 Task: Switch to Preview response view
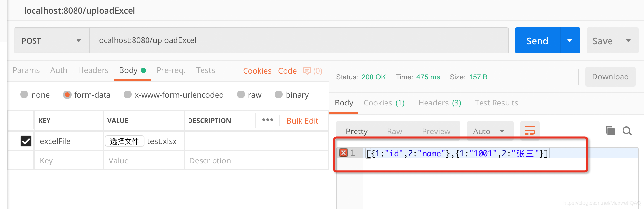(436, 131)
